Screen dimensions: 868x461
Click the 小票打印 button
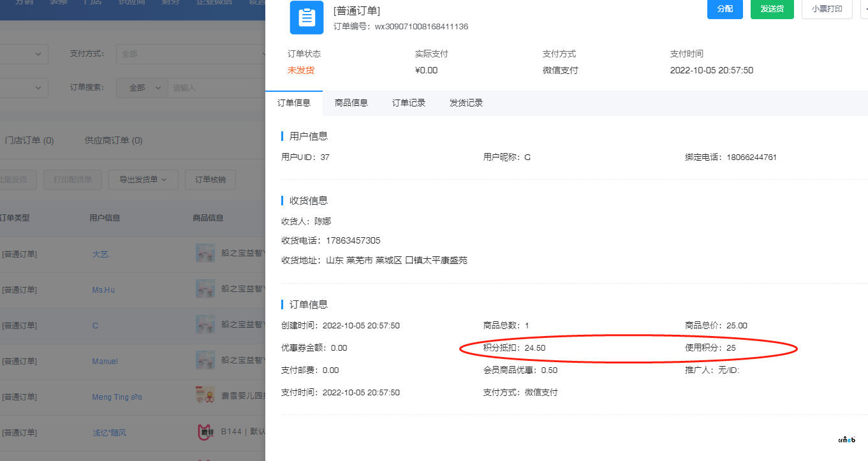pos(827,9)
